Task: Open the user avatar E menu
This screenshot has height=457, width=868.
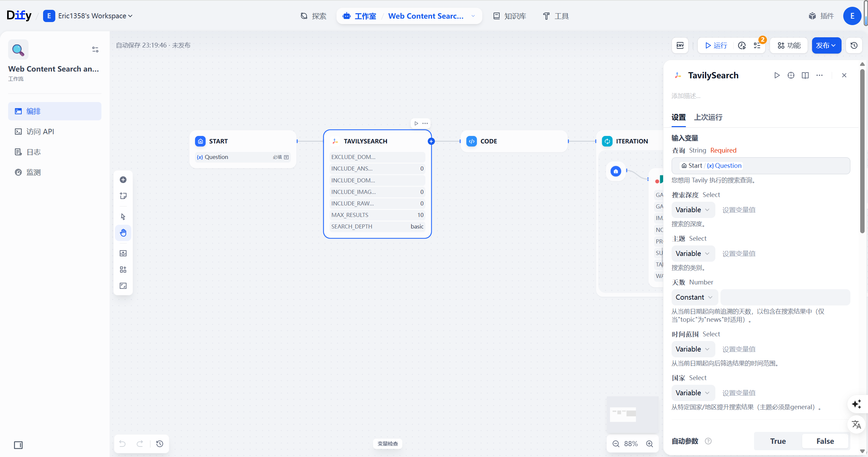Action: (852, 16)
